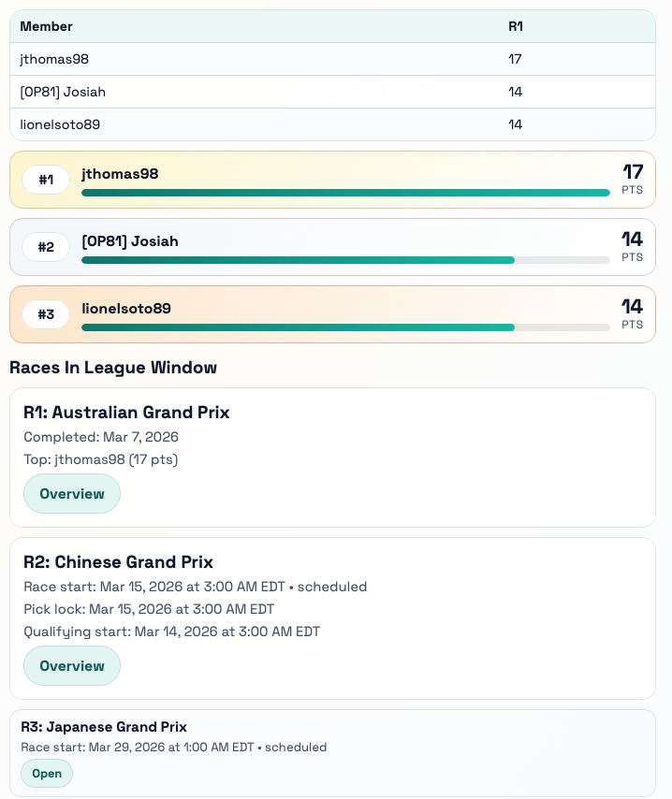Click the Member column header
This screenshot has height=799, width=672.
[x=47, y=26]
